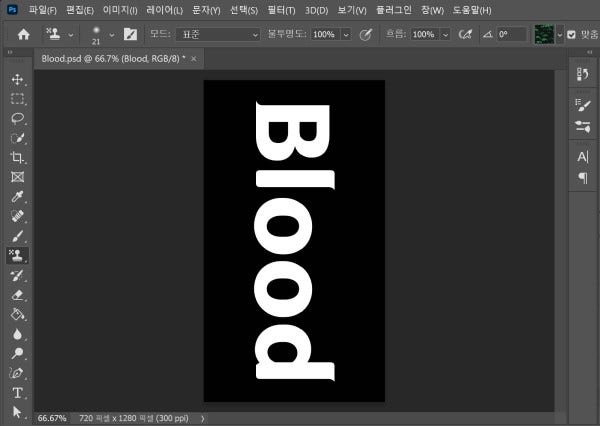Expand the flow slider dropdown arrow
The image size is (600, 426).
point(445,34)
